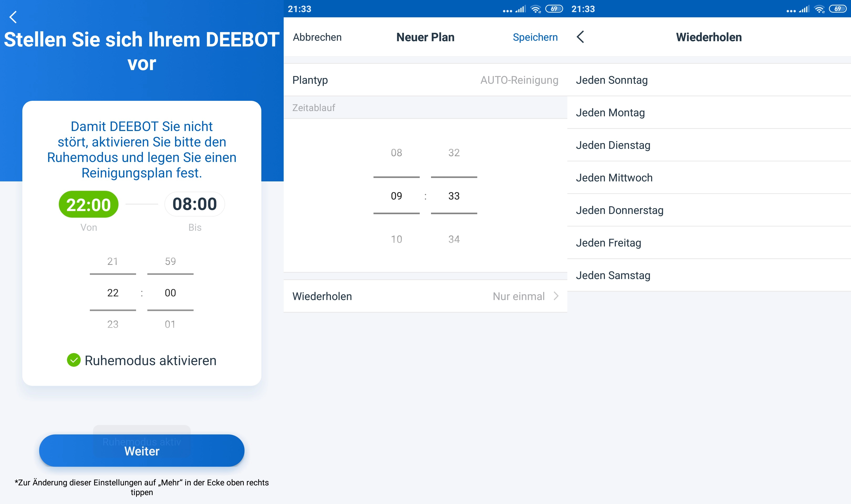Tap the back arrow on the DEEBOT intro screen
The height and width of the screenshot is (504, 851).
[13, 17]
